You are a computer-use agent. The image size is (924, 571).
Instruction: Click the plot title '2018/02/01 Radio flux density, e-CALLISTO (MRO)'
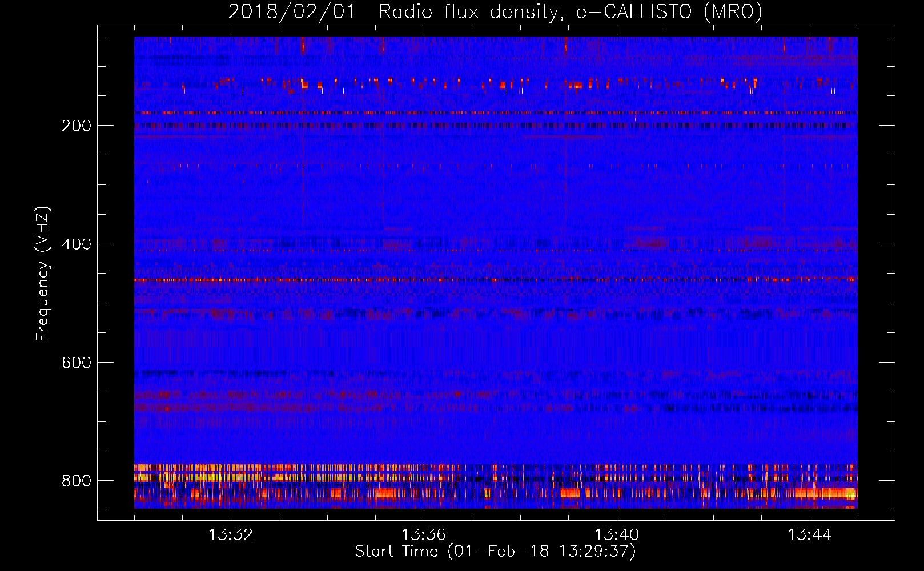tap(495, 12)
